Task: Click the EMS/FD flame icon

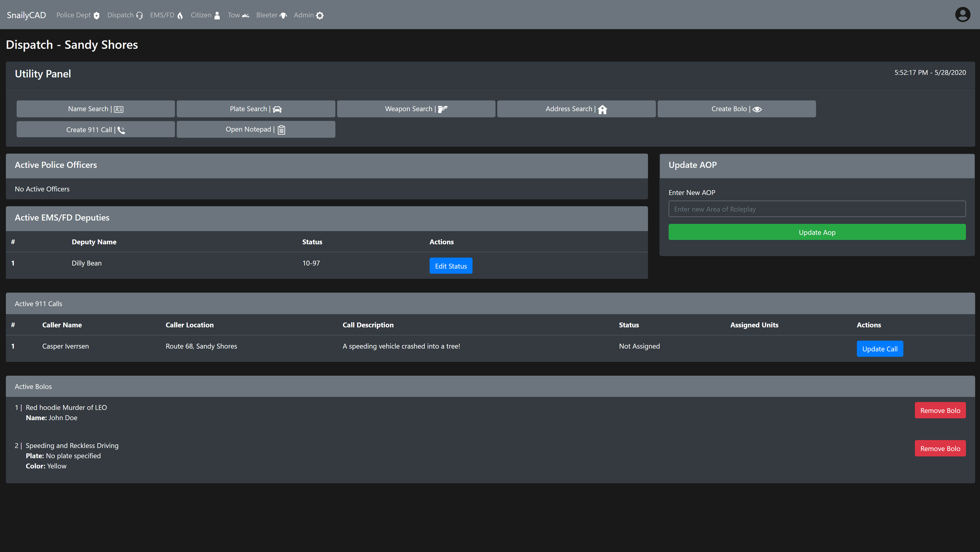Action: point(180,16)
